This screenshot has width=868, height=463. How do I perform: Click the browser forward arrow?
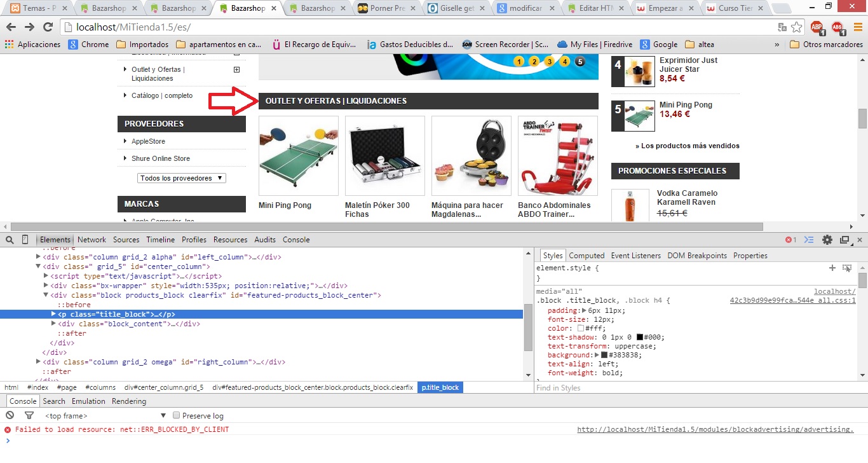(29, 27)
